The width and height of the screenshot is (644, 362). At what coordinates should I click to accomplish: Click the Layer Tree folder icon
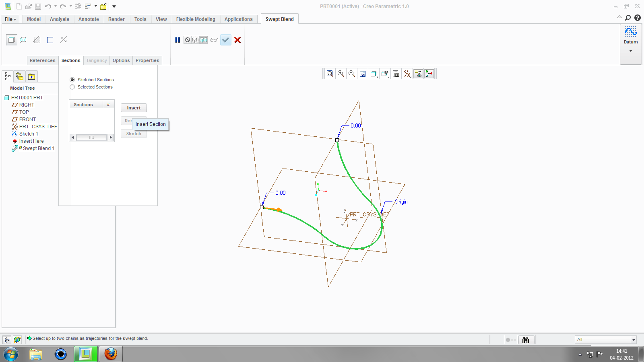pos(20,76)
